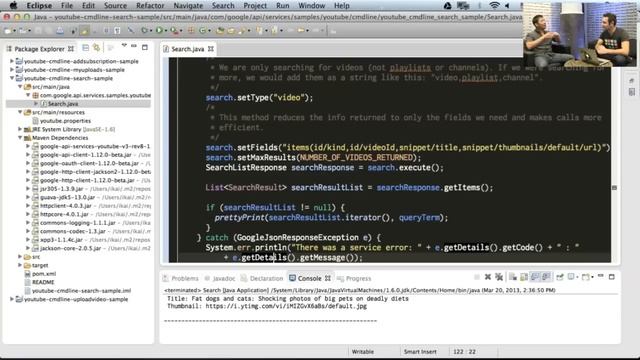Click the ytimg thumbnail URL in Console
Viewport: 640px width, 360px height.
pos(286,306)
